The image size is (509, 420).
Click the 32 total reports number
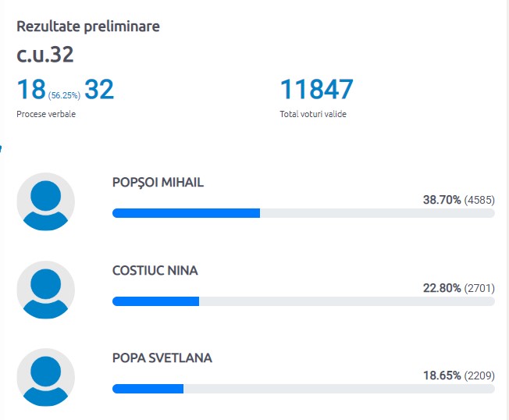[x=99, y=90]
